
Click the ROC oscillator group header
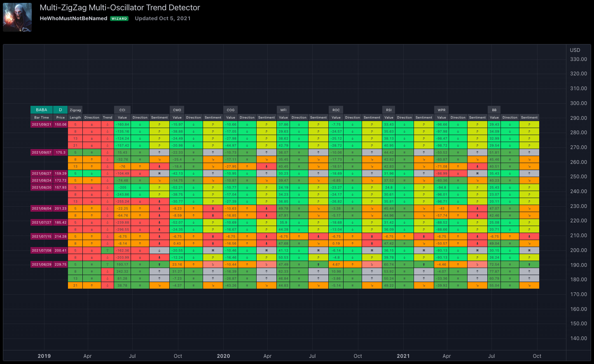click(336, 110)
